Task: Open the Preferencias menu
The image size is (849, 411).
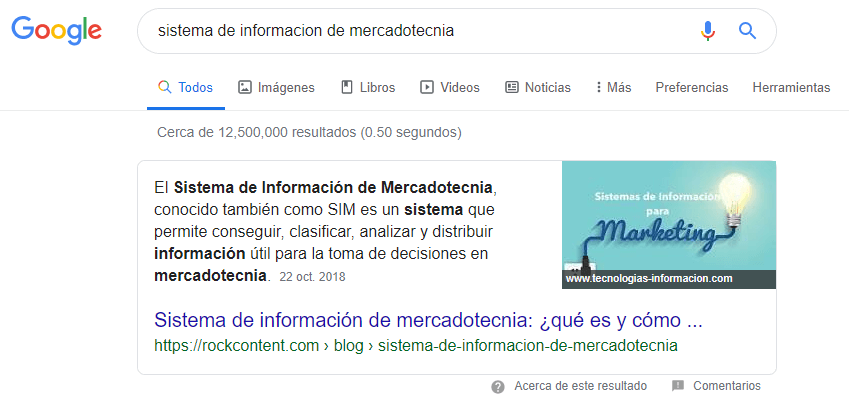Action: [692, 88]
